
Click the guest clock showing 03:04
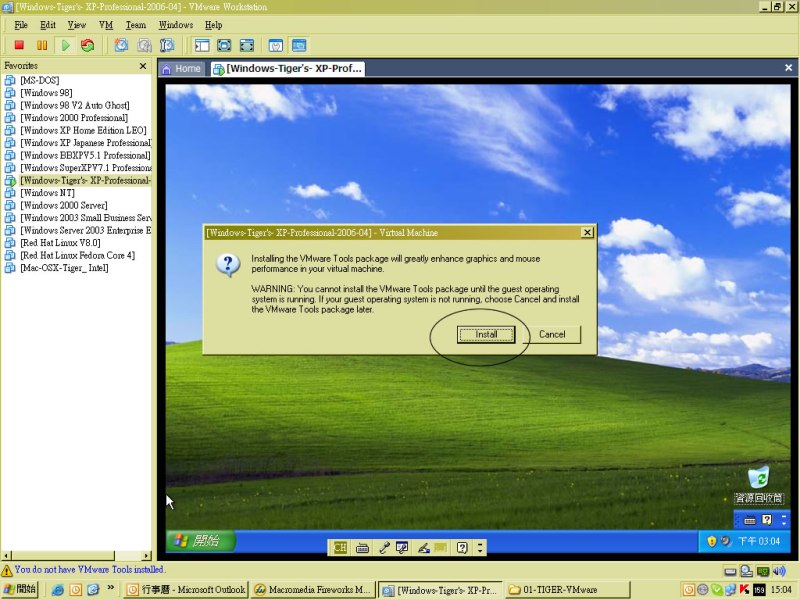[759, 541]
